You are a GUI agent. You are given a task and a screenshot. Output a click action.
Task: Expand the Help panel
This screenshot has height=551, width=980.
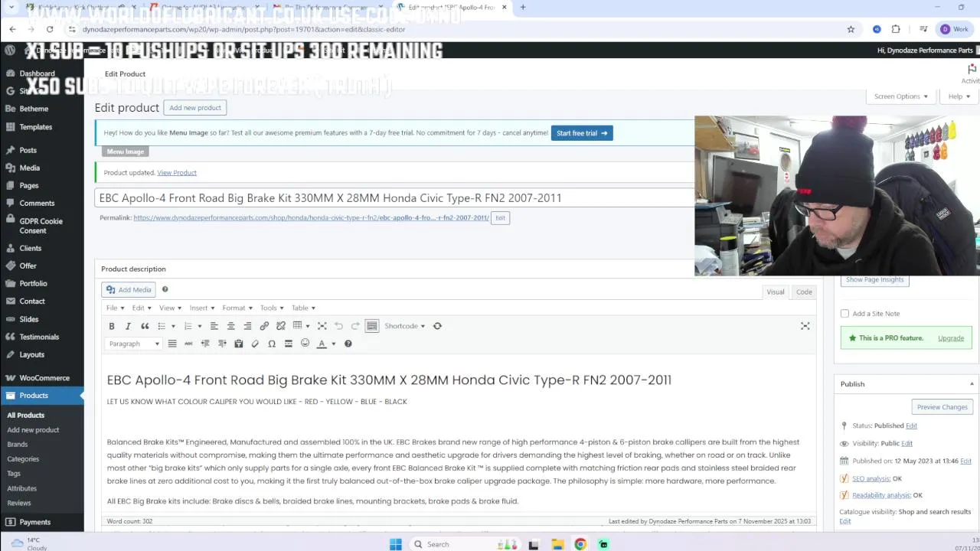coord(959,96)
